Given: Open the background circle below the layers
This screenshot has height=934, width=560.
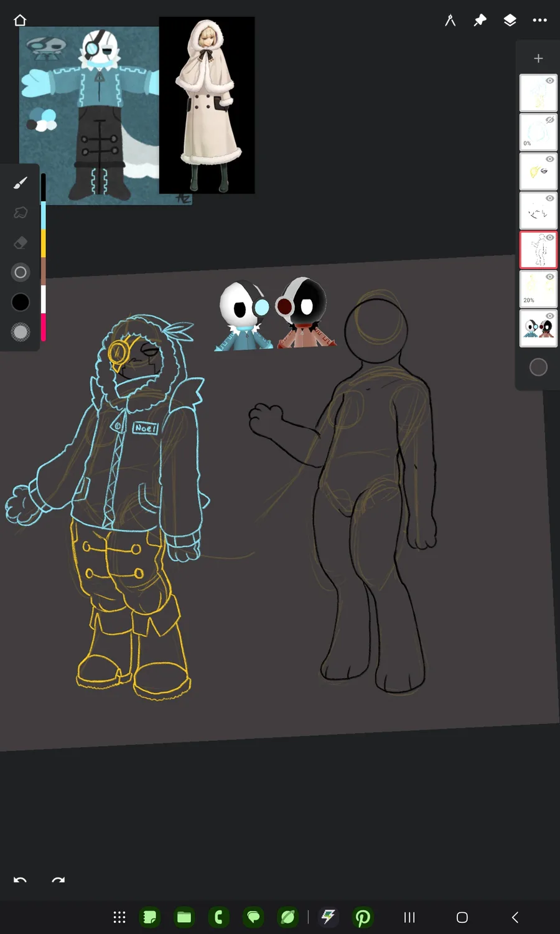Looking at the screenshot, I should pyautogui.click(x=538, y=367).
